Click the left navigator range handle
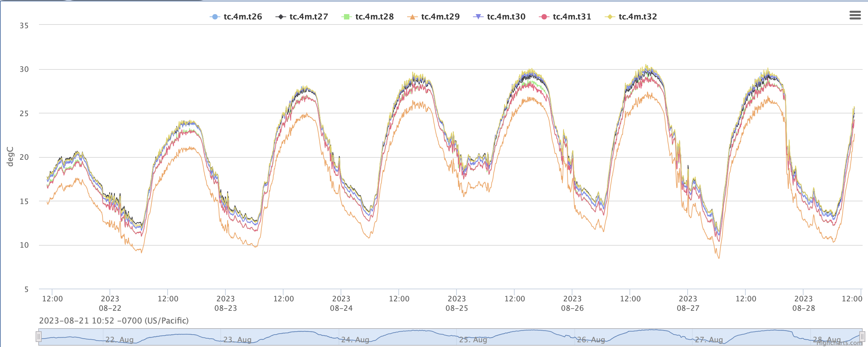The image size is (868, 347). [x=39, y=337]
